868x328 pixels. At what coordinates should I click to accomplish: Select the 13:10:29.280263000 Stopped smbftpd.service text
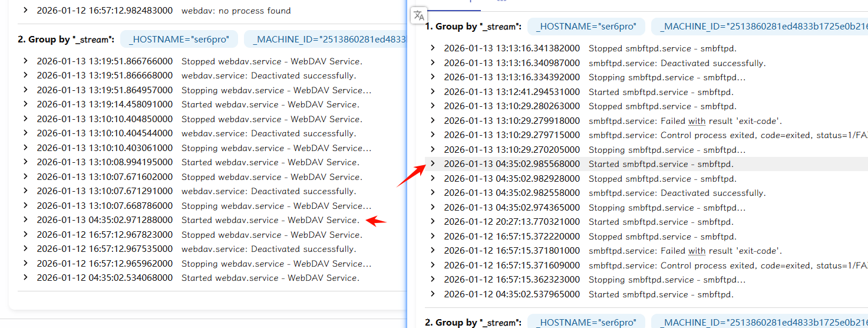click(662, 106)
